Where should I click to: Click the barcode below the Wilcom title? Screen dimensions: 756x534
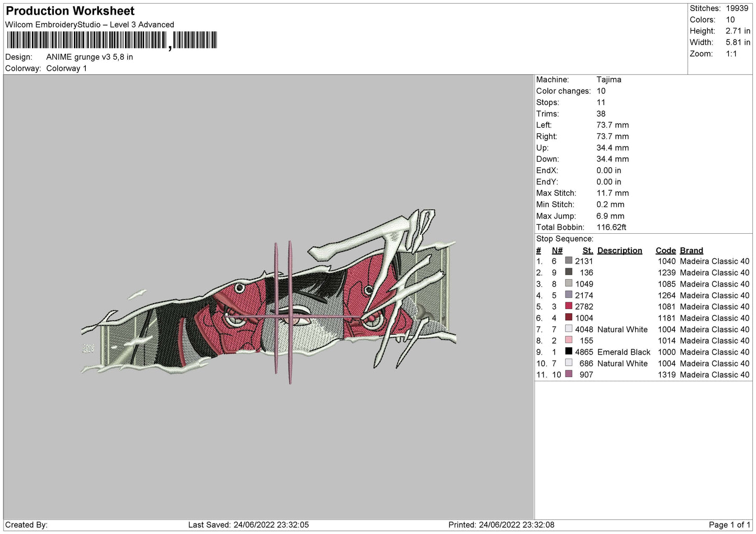(112, 40)
